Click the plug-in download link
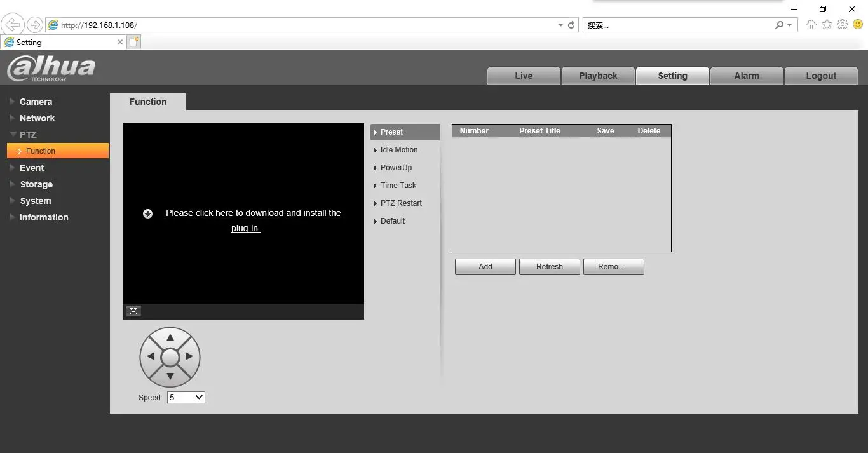 254,220
